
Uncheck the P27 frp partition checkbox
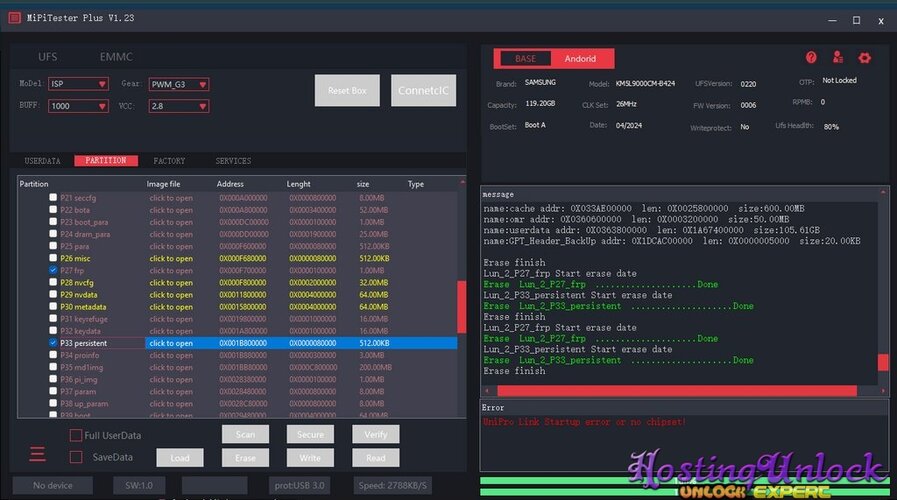(x=53, y=270)
